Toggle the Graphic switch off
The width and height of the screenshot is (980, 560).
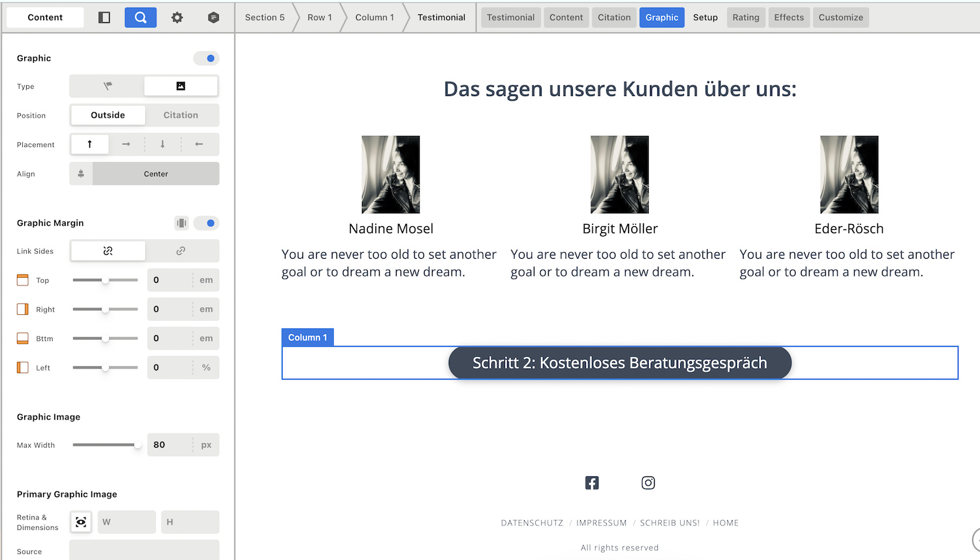coord(206,58)
